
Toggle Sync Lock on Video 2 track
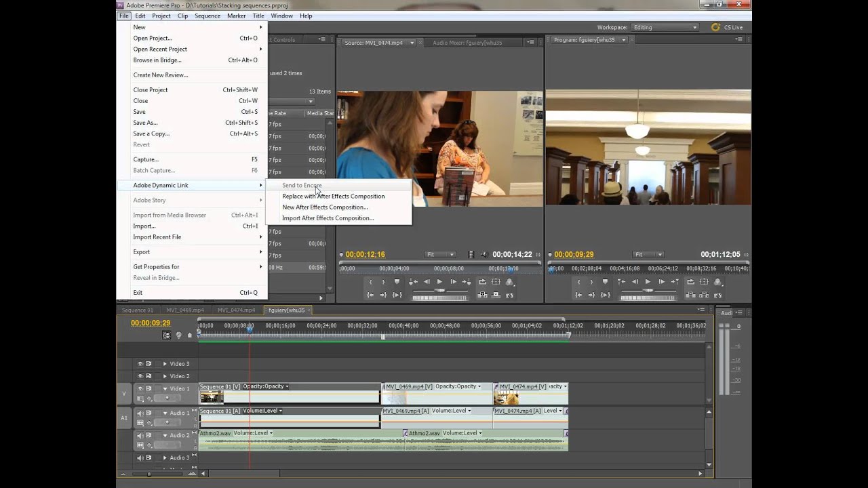tap(149, 376)
